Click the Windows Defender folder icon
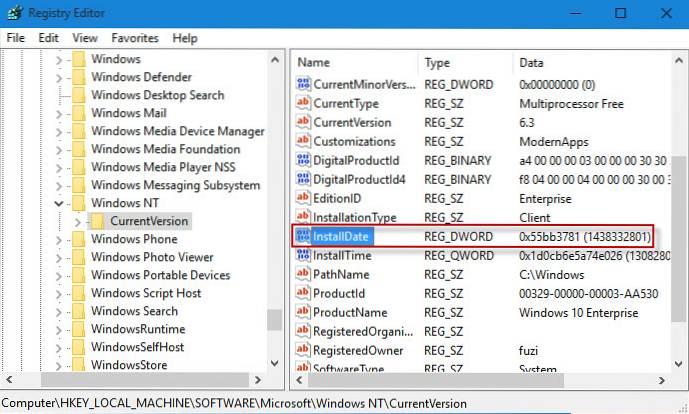Viewport: 689px width, 414px height. coord(78,78)
